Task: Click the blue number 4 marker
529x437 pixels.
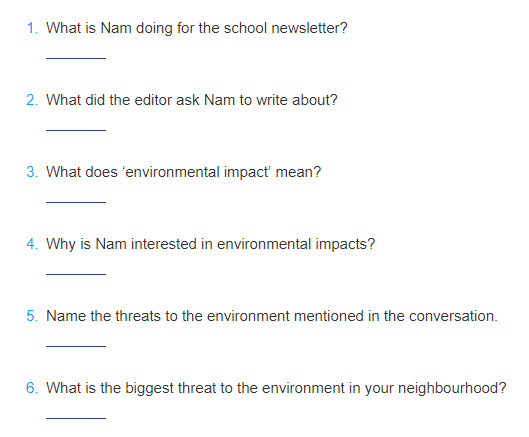Action: click(x=32, y=244)
